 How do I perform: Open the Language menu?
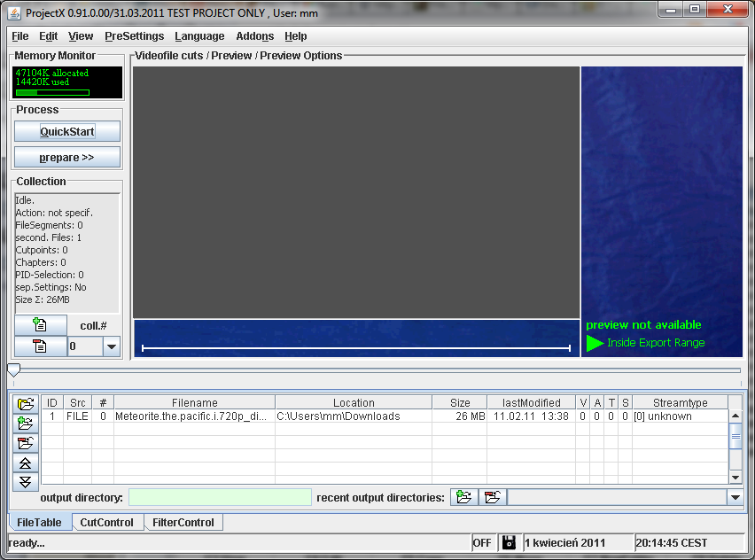pyautogui.click(x=199, y=36)
